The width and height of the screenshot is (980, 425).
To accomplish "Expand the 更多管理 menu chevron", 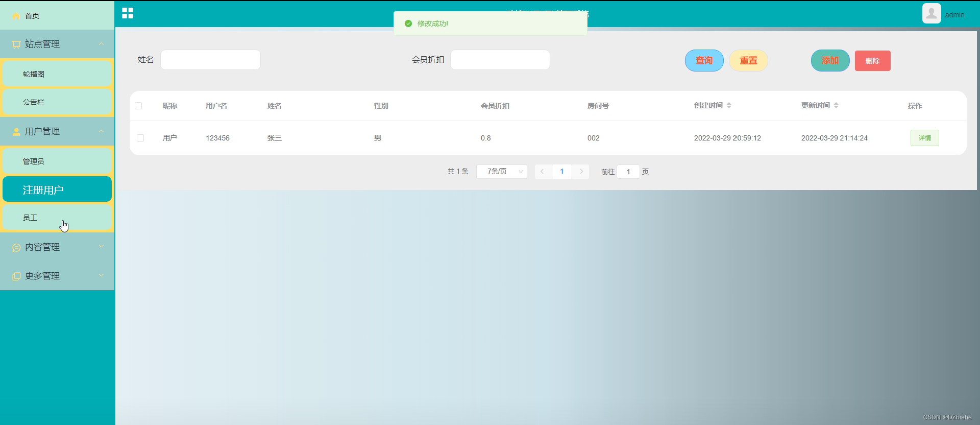I will 101,275.
